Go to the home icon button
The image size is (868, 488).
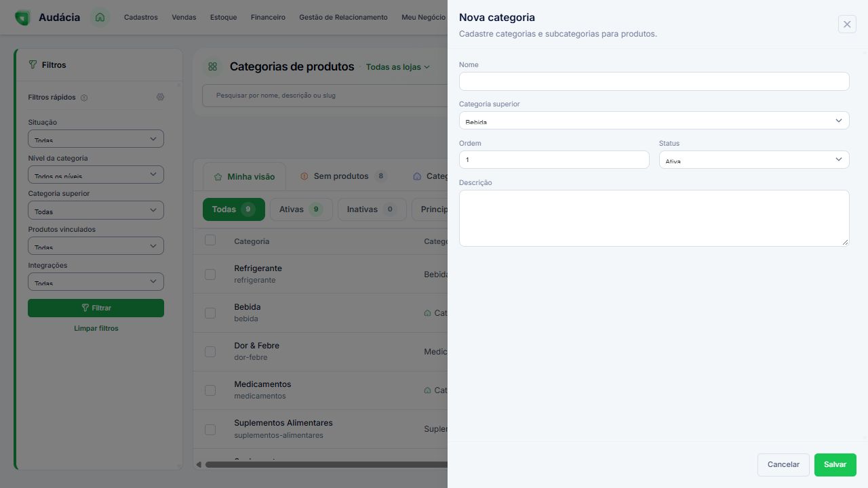(100, 17)
